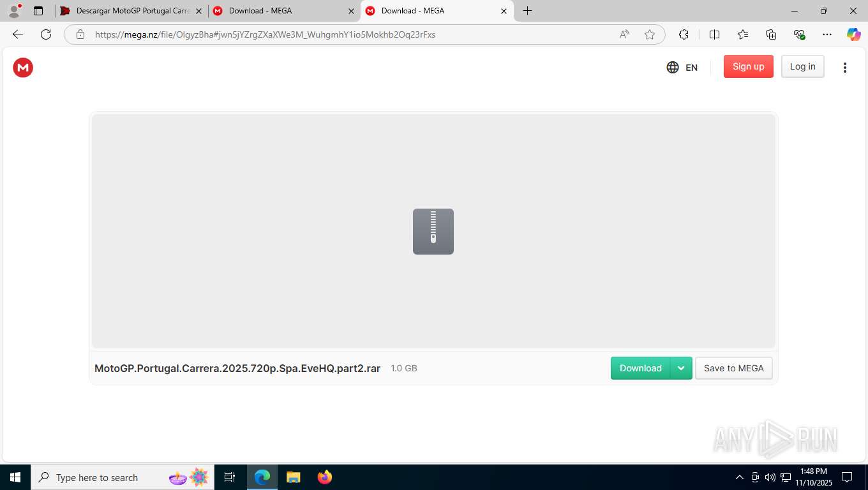Viewport: 868px width, 490px height.
Task: Click the Sign up button
Action: (748, 66)
